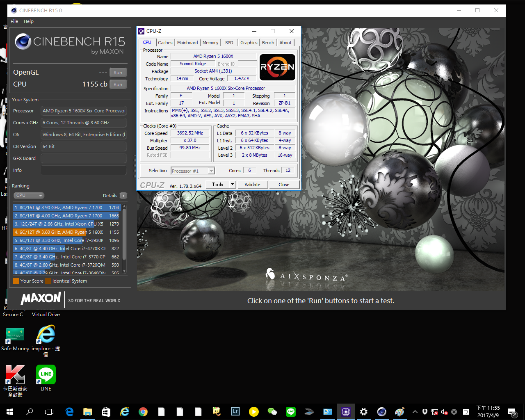Run the CPU benchmark test
This screenshot has height=420, width=525.
coord(118,84)
